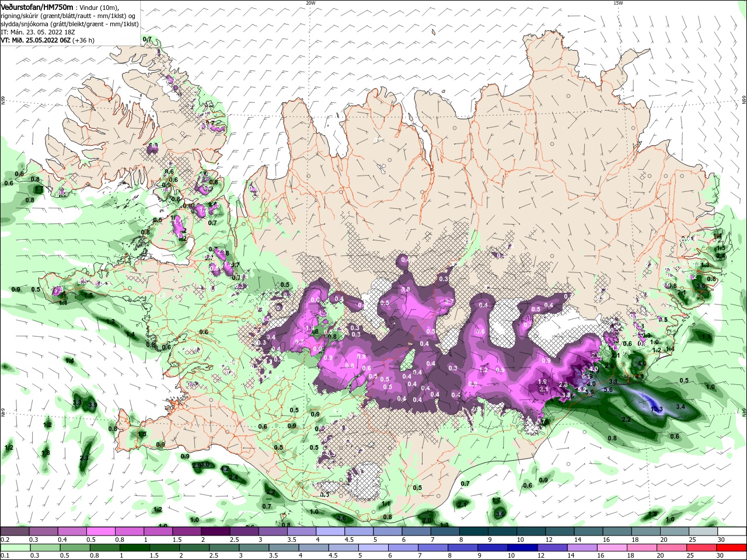Select the light grey 25 swatch, upper legend row

coord(702,531)
